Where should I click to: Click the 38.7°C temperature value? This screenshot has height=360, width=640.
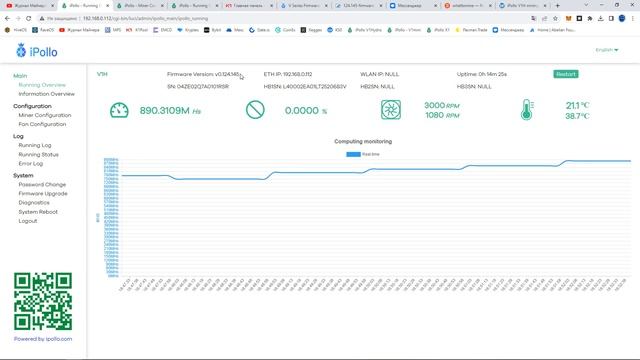point(577,116)
